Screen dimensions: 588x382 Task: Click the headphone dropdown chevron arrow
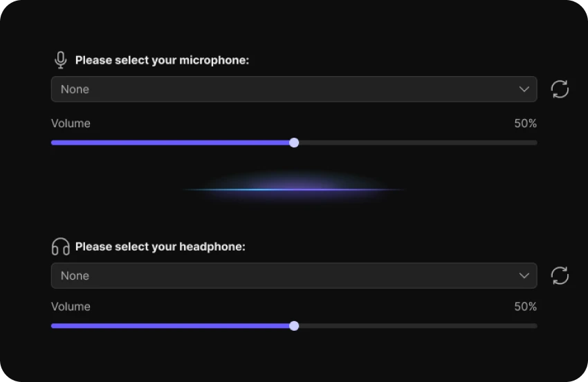tap(524, 275)
